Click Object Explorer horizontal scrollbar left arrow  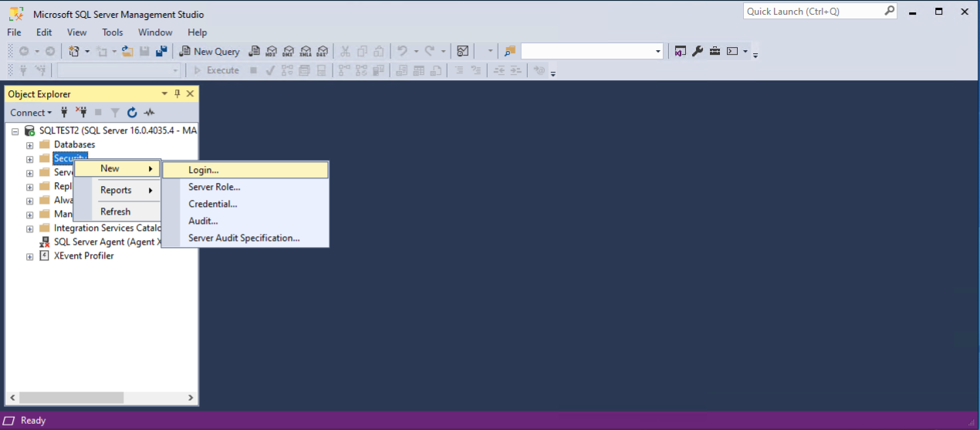pyautogui.click(x=13, y=398)
